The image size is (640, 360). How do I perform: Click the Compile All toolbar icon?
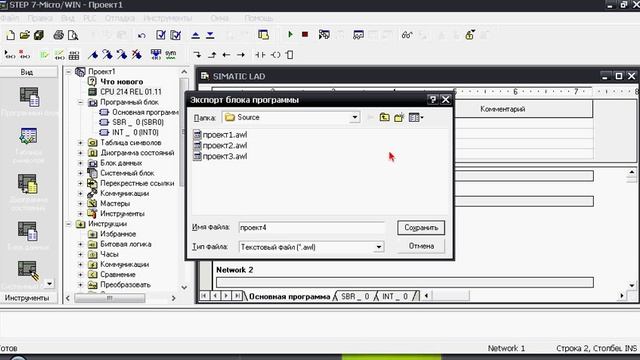(x=176, y=35)
